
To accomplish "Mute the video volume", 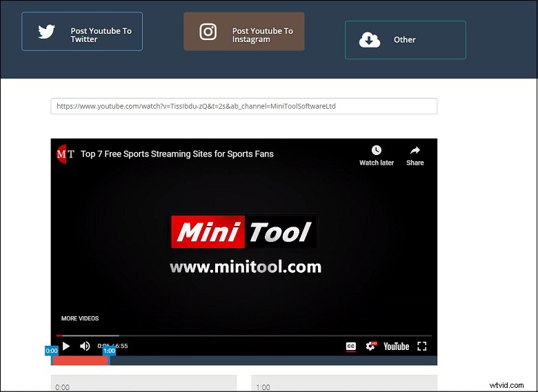I will coord(85,346).
